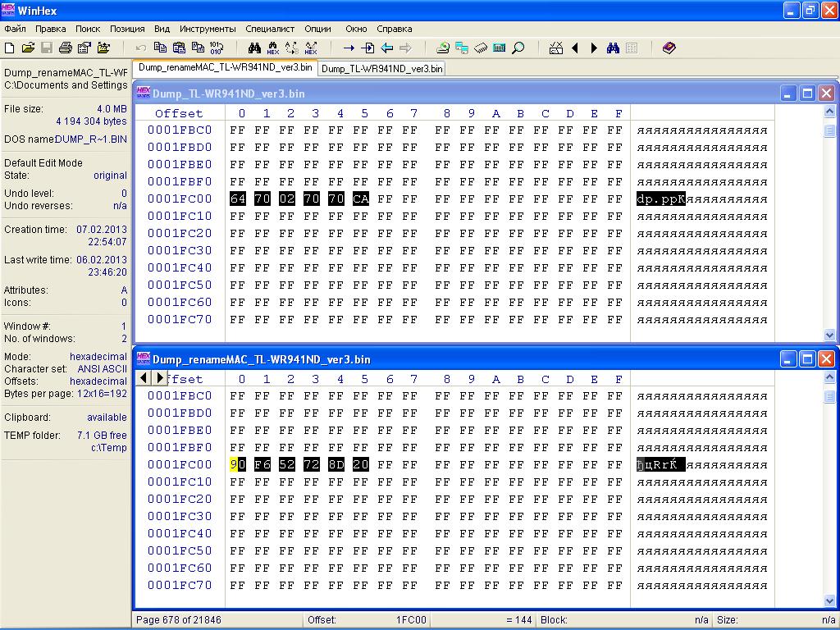840x630 pixels.
Task: Click offset 0001FC10 in lower window
Action: tap(180, 482)
